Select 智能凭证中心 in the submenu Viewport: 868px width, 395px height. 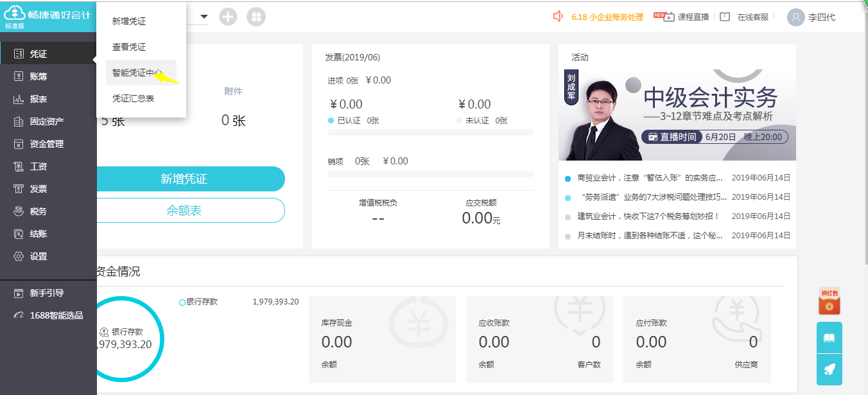(137, 73)
